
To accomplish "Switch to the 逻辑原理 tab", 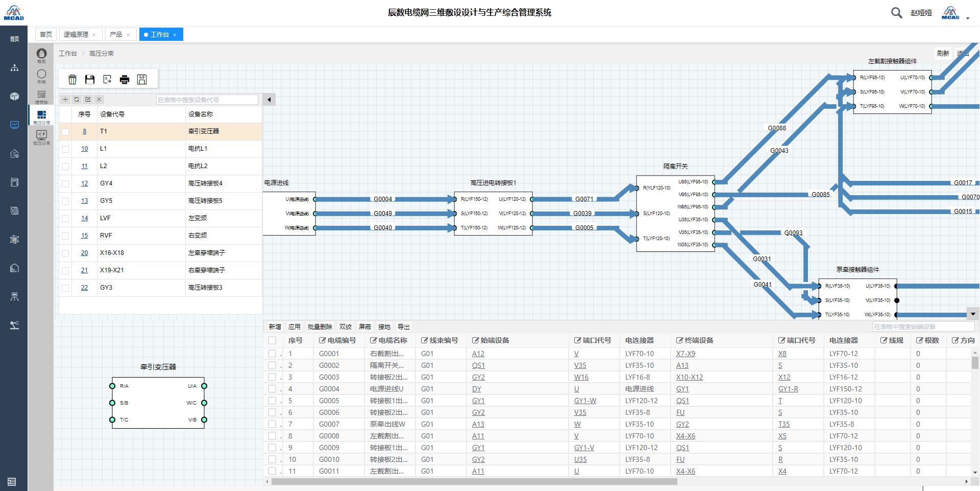I will pos(76,34).
